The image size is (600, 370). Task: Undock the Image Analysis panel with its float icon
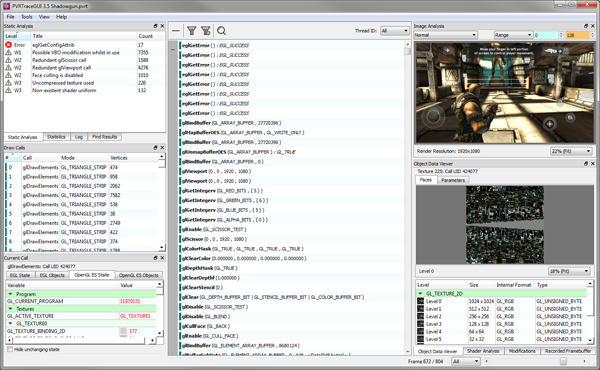[x=586, y=26]
